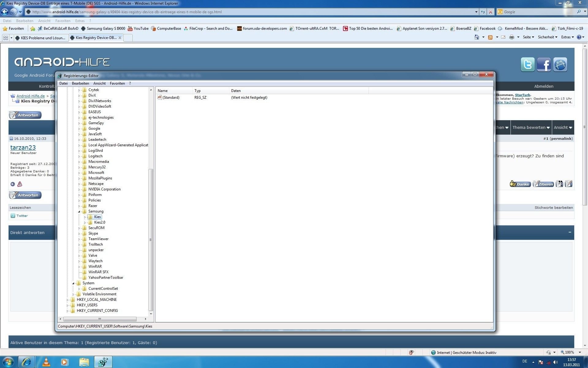Click the print icon in IE command bar
This screenshot has height=368, width=588.
tap(512, 37)
